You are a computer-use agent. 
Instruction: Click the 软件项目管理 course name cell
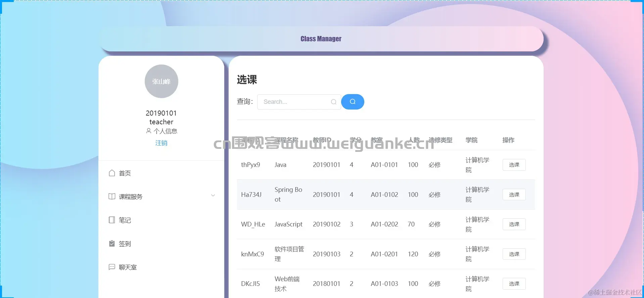click(x=289, y=254)
